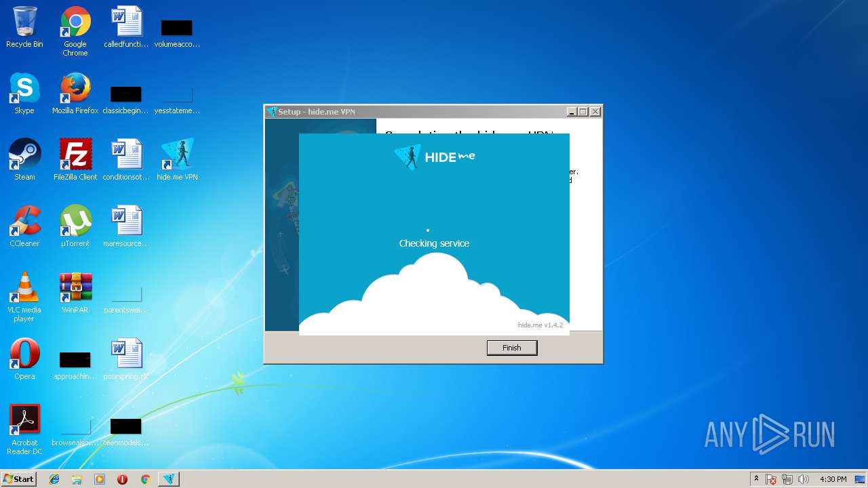
Task: Open VLC media player shortcut
Action: (x=24, y=297)
